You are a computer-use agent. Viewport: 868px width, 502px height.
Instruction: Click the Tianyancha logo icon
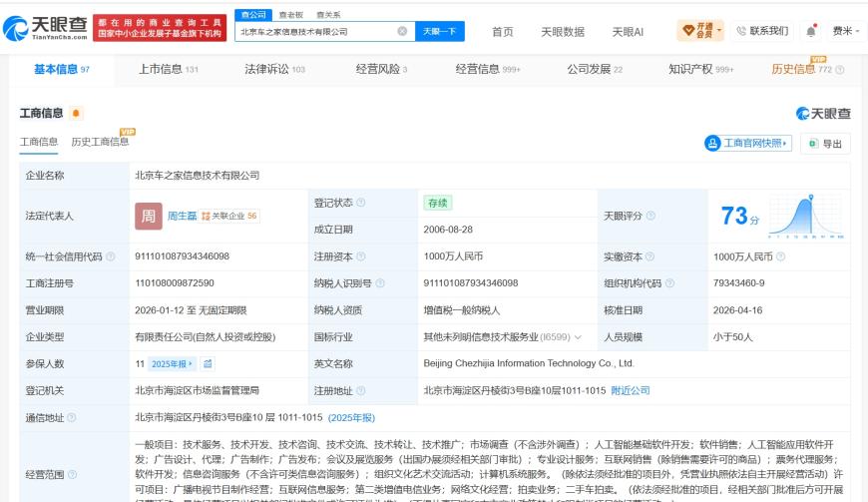point(15,28)
